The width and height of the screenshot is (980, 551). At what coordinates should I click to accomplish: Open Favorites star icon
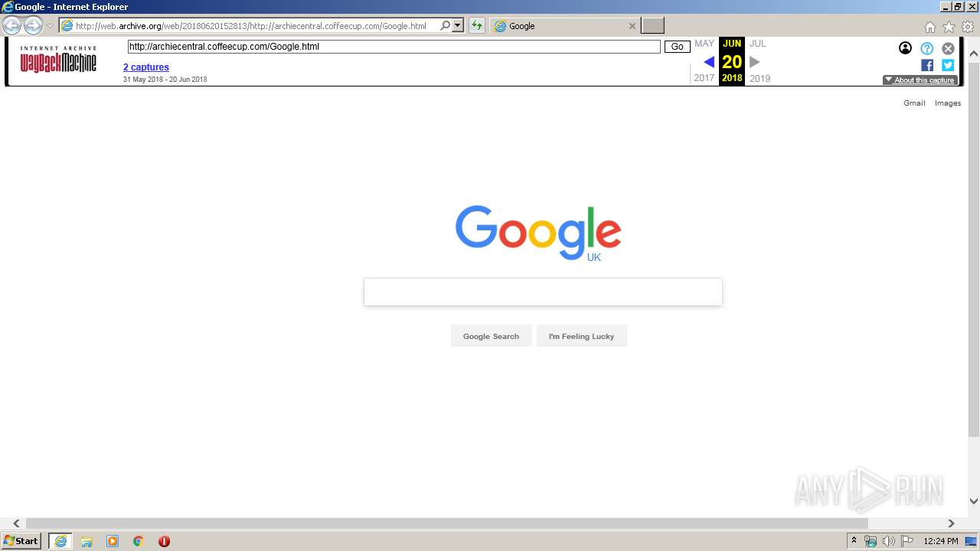pos(949,27)
